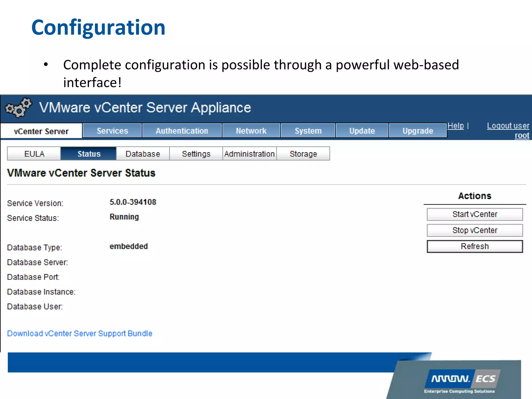
Task: Click the Database Server label
Action: point(37,262)
